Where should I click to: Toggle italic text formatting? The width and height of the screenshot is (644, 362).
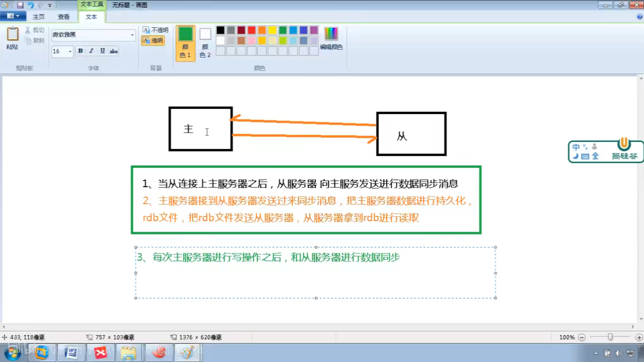[x=91, y=51]
